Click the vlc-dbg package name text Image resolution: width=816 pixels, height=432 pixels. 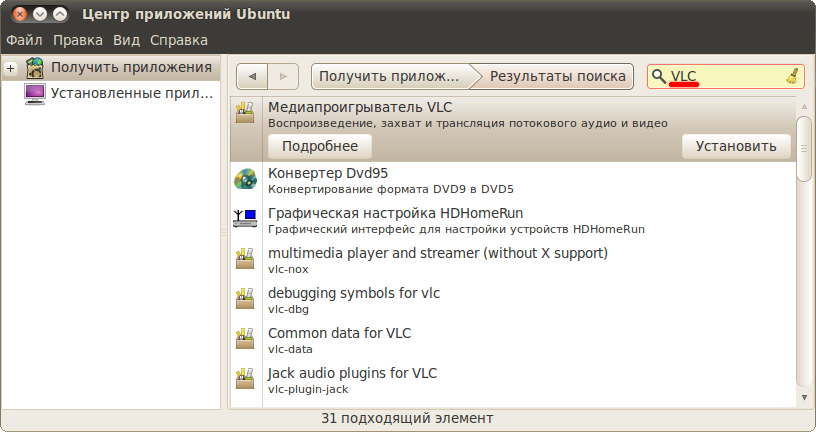click(288, 310)
